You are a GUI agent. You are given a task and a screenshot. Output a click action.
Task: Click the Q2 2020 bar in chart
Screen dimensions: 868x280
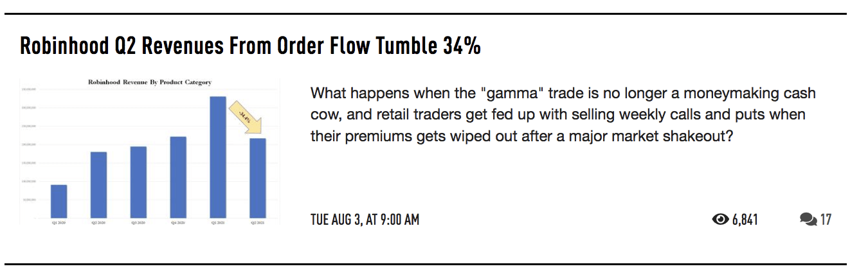98,185
